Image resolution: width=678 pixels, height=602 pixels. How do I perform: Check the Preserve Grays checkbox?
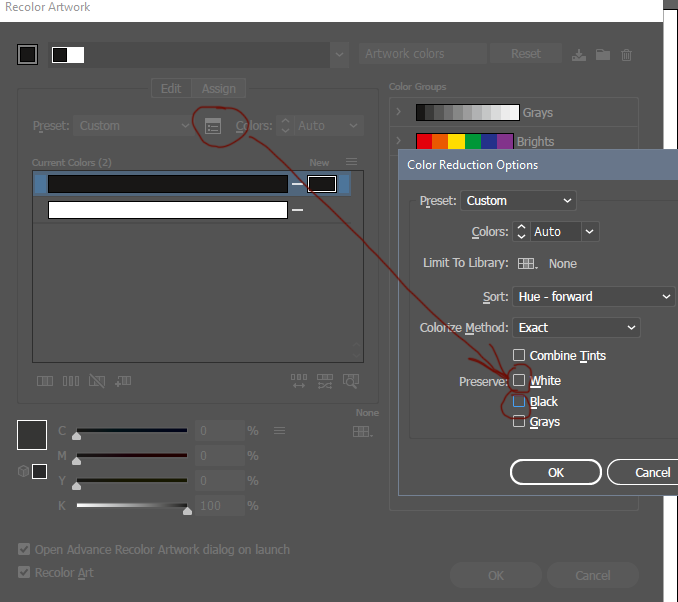point(519,421)
